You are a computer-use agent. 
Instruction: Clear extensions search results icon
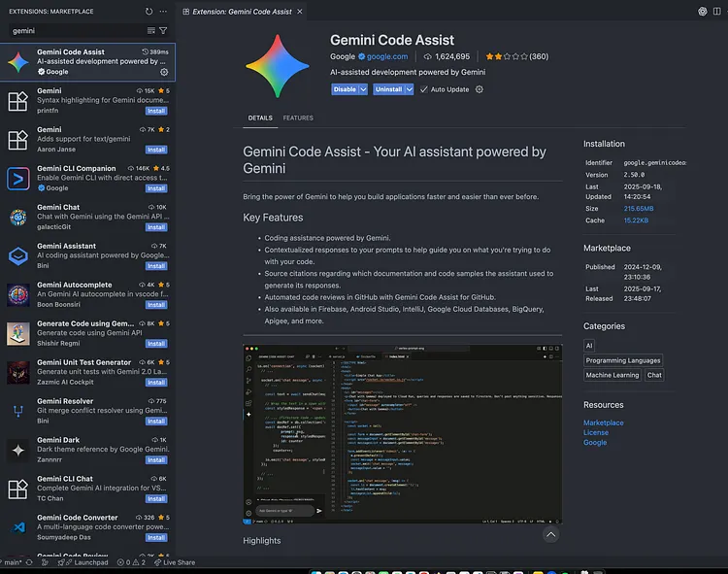click(150, 31)
